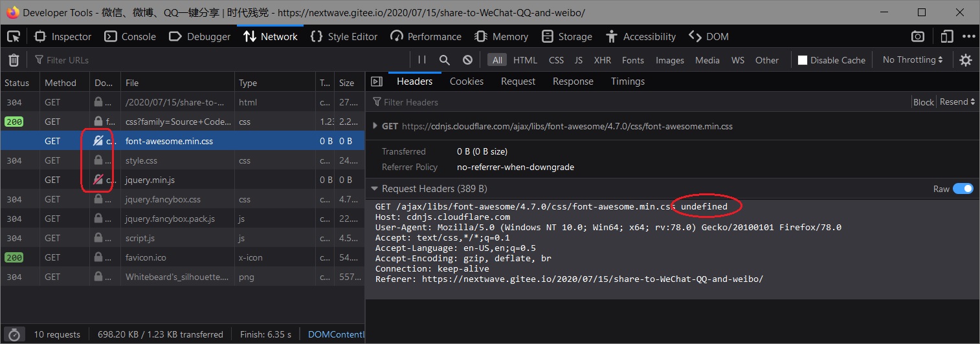980x344 pixels.
Task: Open the Debugger tab
Action: point(199,36)
